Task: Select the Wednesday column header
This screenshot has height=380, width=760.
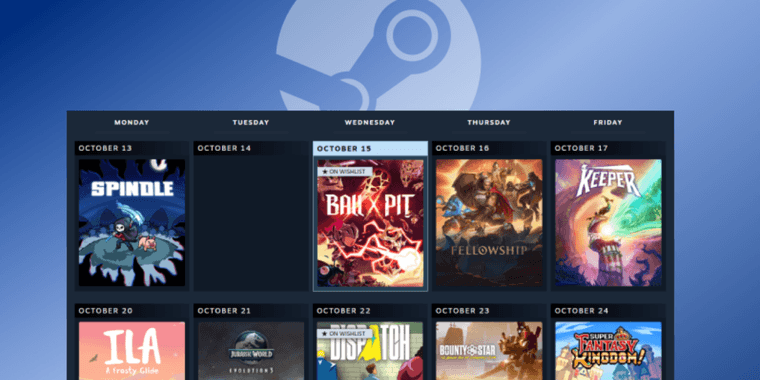Action: [x=370, y=123]
